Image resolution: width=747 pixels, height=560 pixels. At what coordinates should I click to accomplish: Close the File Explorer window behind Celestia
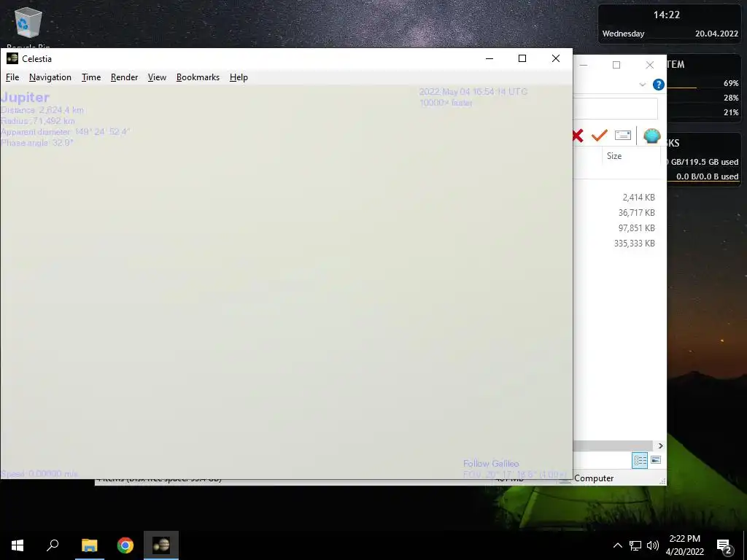tap(650, 65)
